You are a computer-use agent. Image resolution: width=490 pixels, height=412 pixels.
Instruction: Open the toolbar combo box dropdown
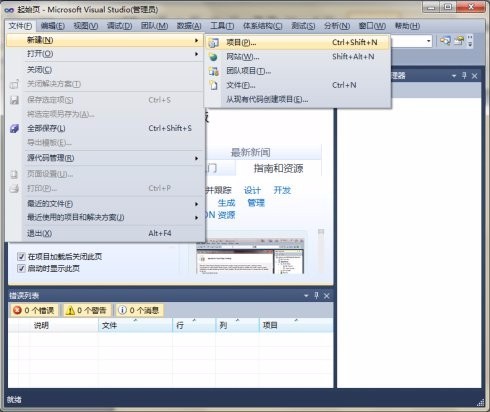click(428, 42)
